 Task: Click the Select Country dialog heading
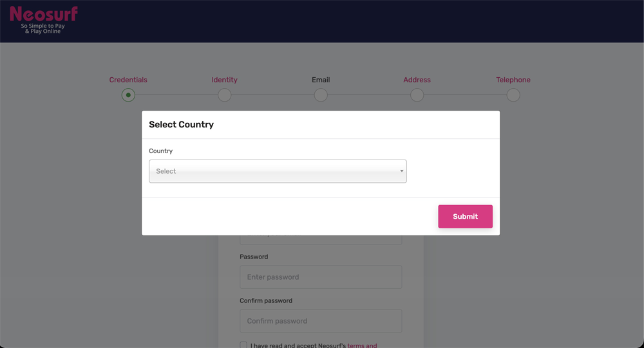(x=181, y=125)
